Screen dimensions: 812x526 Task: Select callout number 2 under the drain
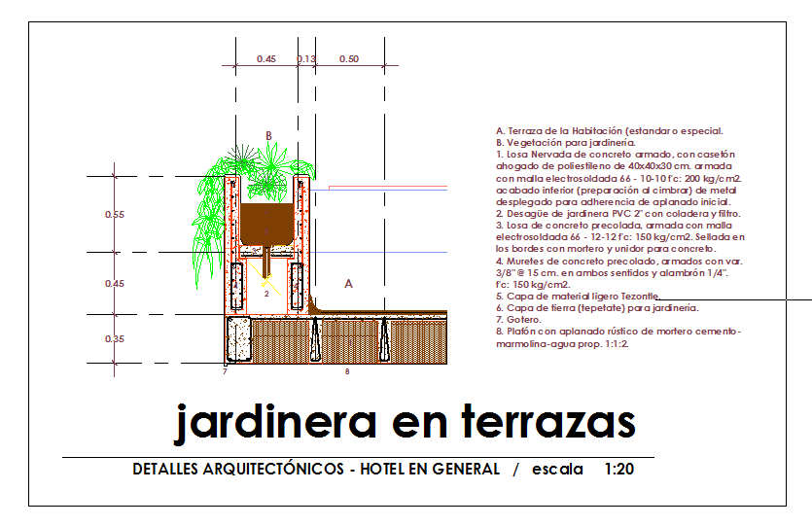[x=265, y=292]
